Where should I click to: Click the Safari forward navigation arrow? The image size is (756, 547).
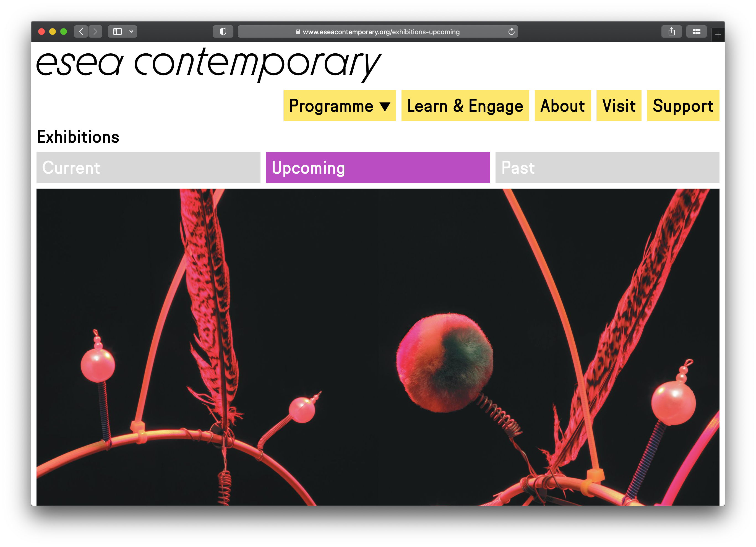[95, 32]
